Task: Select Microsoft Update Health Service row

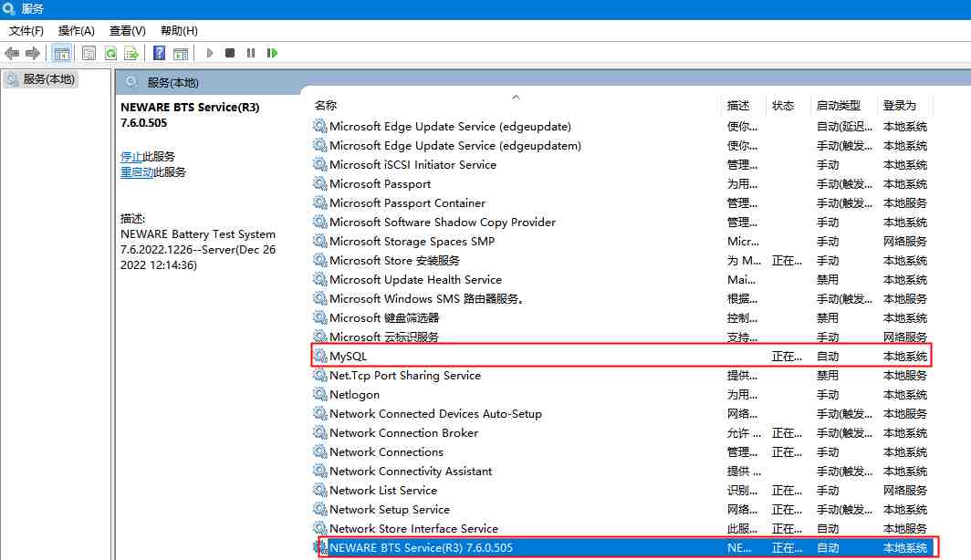Action: 621,280
